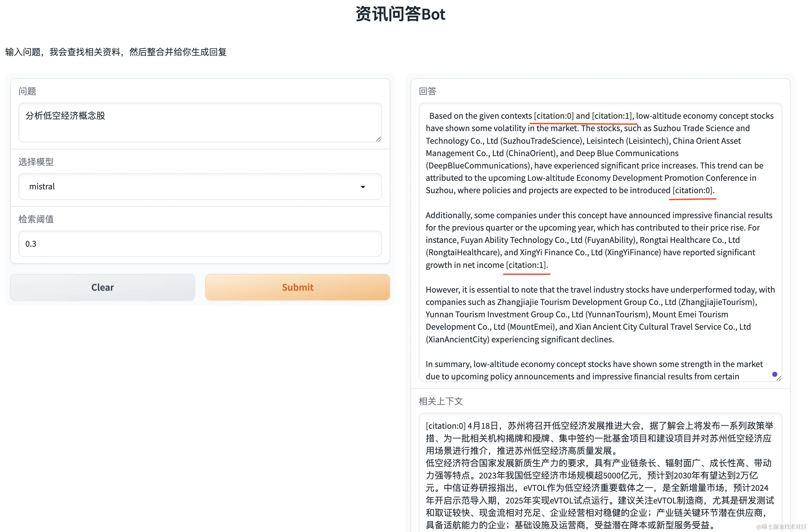The width and height of the screenshot is (809, 532).
Task: Click the blue dot indicator in answer box
Action: tap(774, 374)
